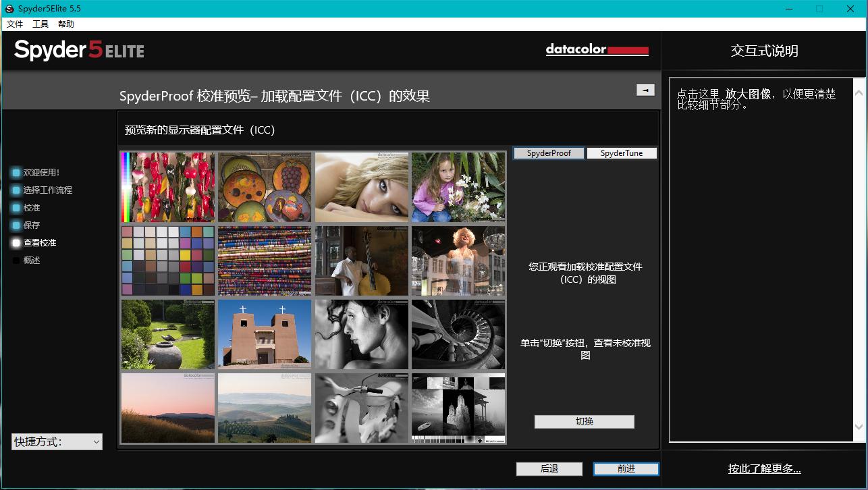Click the 前进 button to continue

pos(625,468)
